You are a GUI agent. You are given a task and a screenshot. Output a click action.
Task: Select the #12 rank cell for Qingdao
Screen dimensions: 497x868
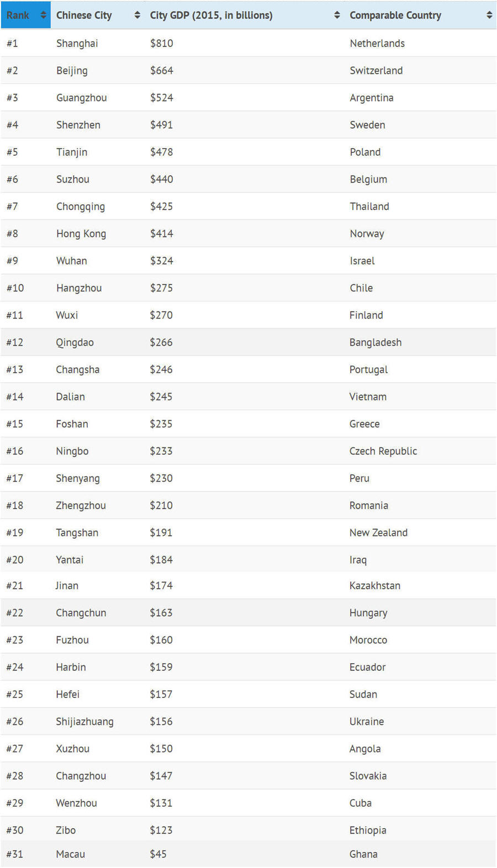15,342
